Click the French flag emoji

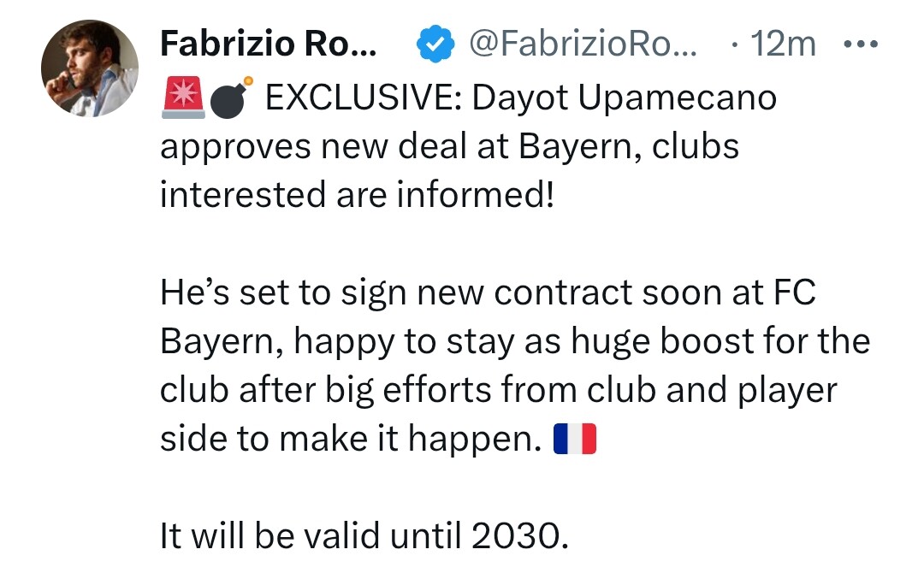click(x=575, y=439)
